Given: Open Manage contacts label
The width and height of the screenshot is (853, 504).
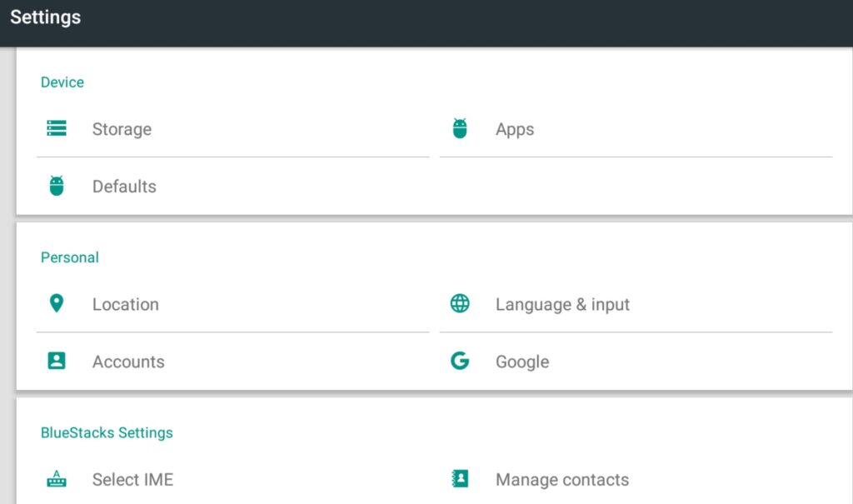Looking at the screenshot, I should 562,480.
